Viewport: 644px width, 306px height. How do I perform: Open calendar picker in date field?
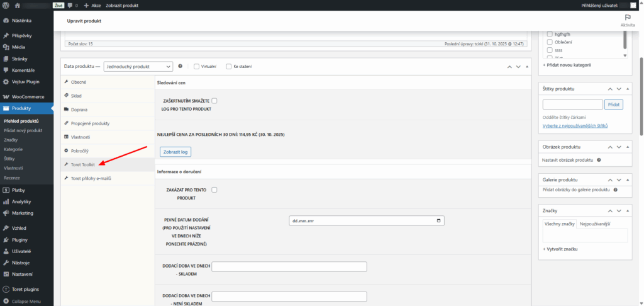pyautogui.click(x=438, y=221)
